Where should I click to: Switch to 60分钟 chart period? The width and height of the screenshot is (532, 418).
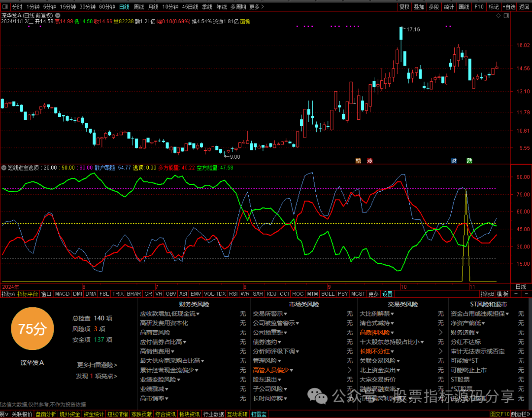pos(107,7)
